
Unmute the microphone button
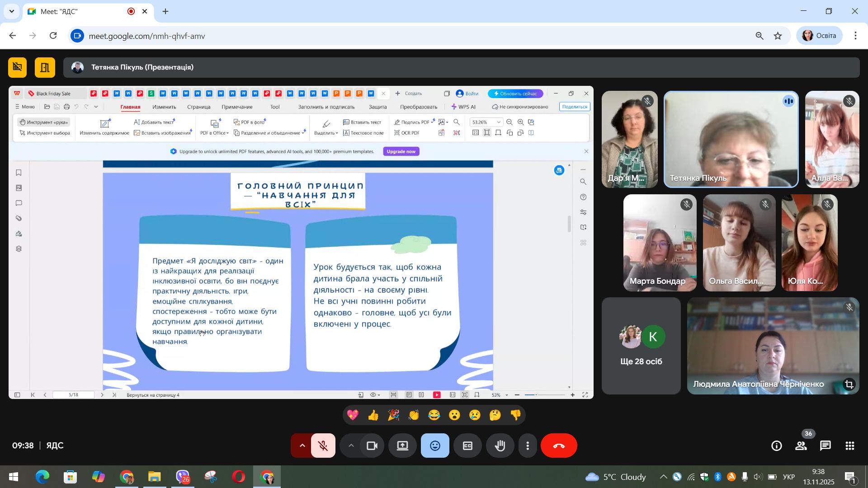click(323, 446)
